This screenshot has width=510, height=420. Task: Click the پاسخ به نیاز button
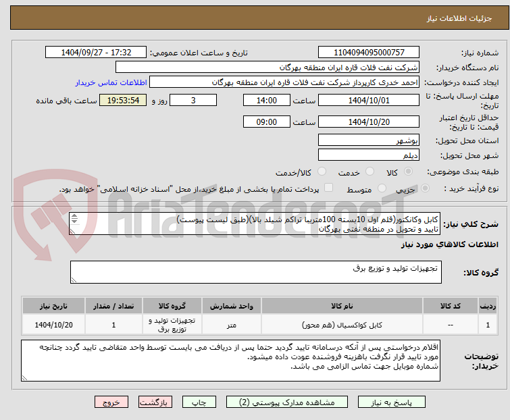coord(391,402)
